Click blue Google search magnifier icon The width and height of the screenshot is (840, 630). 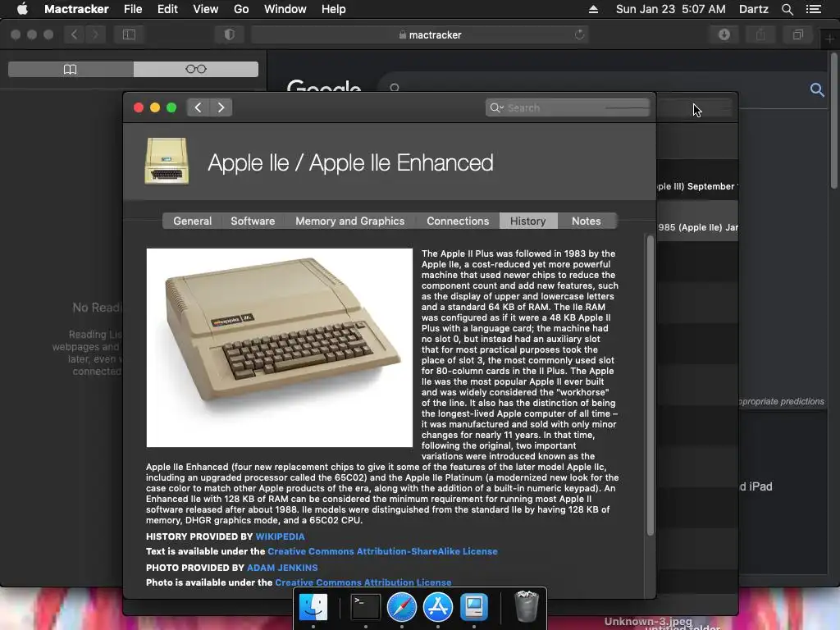pyautogui.click(x=817, y=89)
